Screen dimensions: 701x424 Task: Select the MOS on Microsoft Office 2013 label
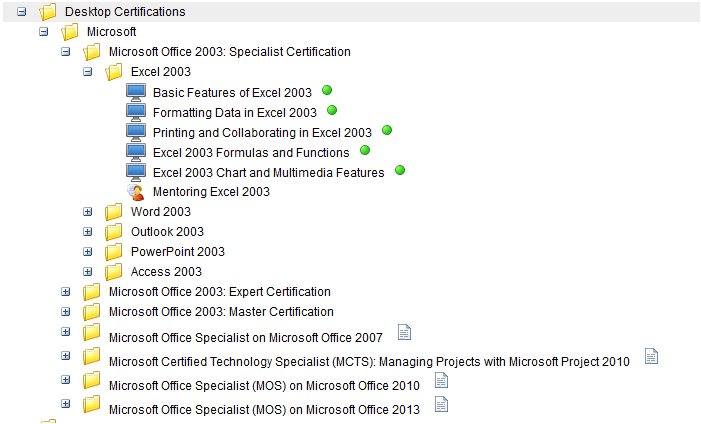click(264, 410)
